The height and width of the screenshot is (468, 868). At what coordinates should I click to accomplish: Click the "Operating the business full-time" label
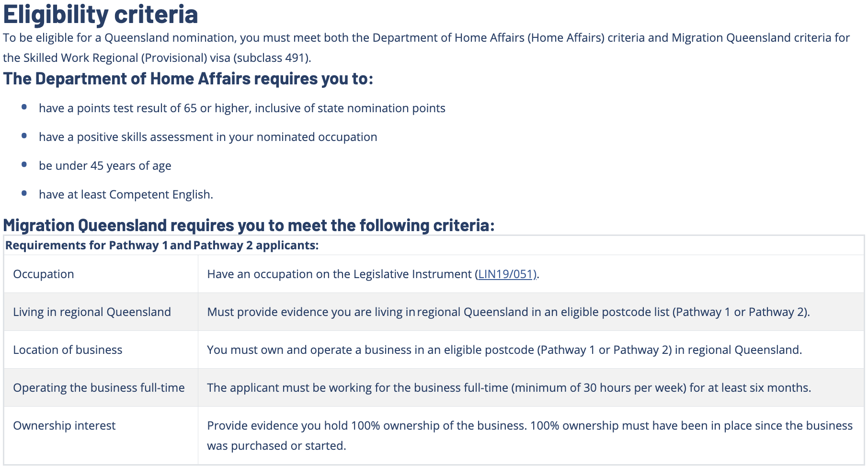click(99, 388)
